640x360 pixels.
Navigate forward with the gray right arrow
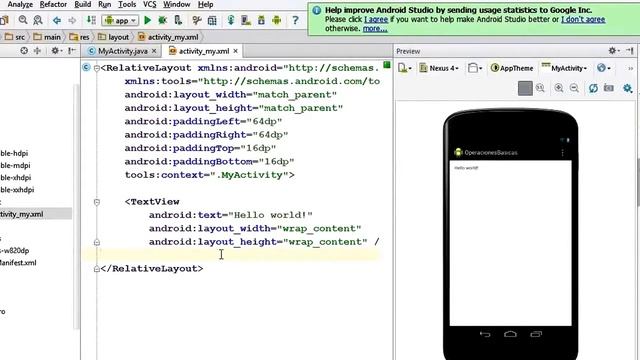(x=72, y=20)
